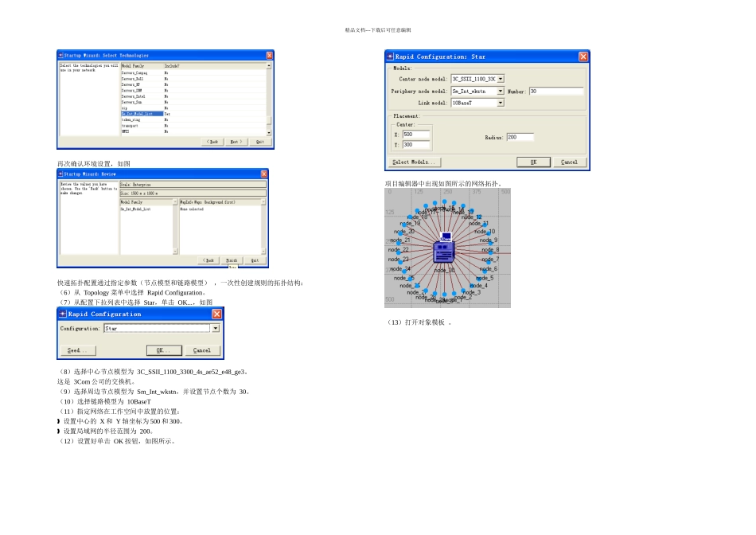The height and width of the screenshot is (535, 756).
Task: Click 'None selected' in MapInfo Maps list
Action: pyautogui.click(x=192, y=209)
